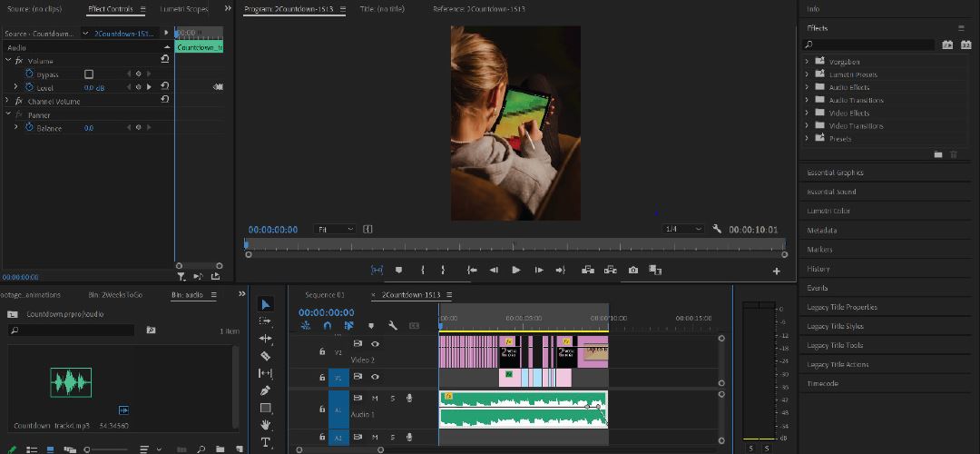Add marker in Program monitor
The height and width of the screenshot is (454, 980).
pos(398,270)
